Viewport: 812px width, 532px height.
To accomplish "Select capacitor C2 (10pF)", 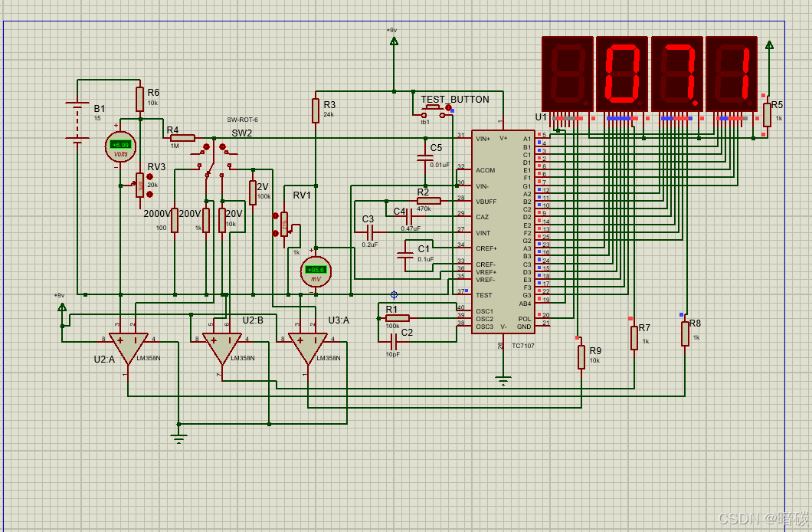I will coord(393,342).
